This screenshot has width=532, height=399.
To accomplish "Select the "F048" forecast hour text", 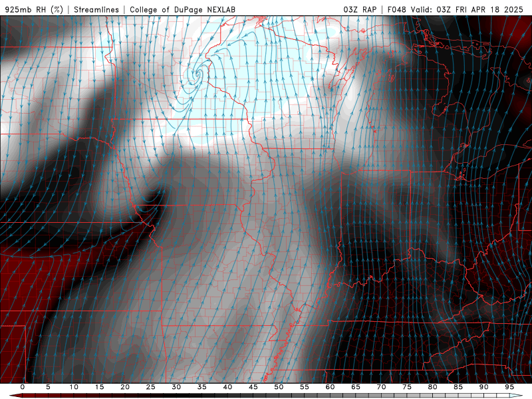I will 396,9.
